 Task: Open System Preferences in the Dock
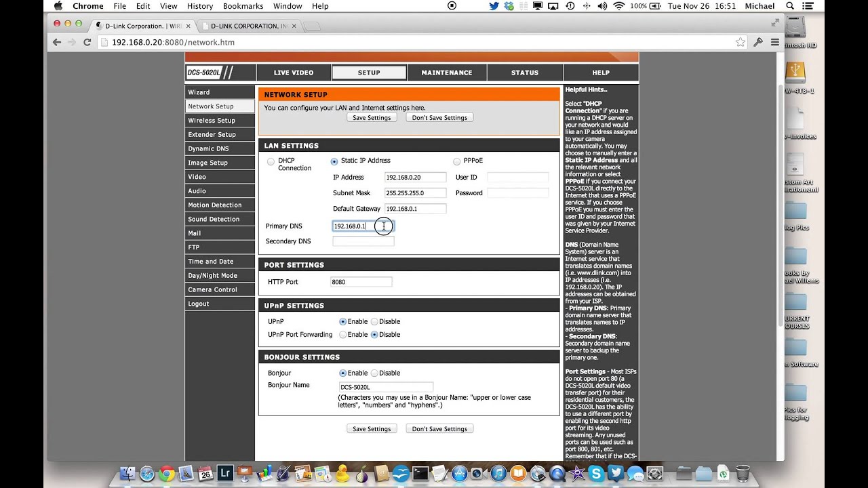[655, 473]
